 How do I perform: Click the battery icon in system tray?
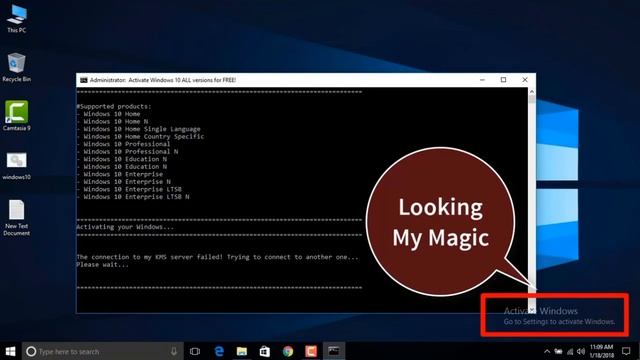click(x=558, y=351)
